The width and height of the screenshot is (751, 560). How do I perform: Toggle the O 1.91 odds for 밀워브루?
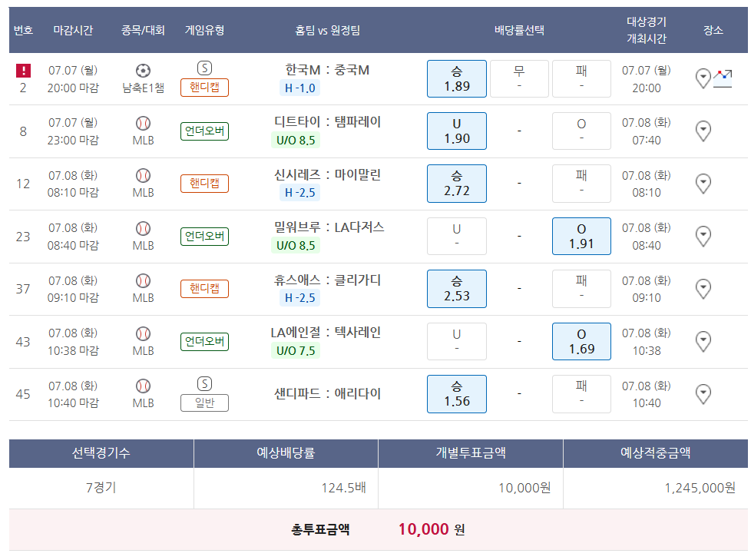(581, 236)
